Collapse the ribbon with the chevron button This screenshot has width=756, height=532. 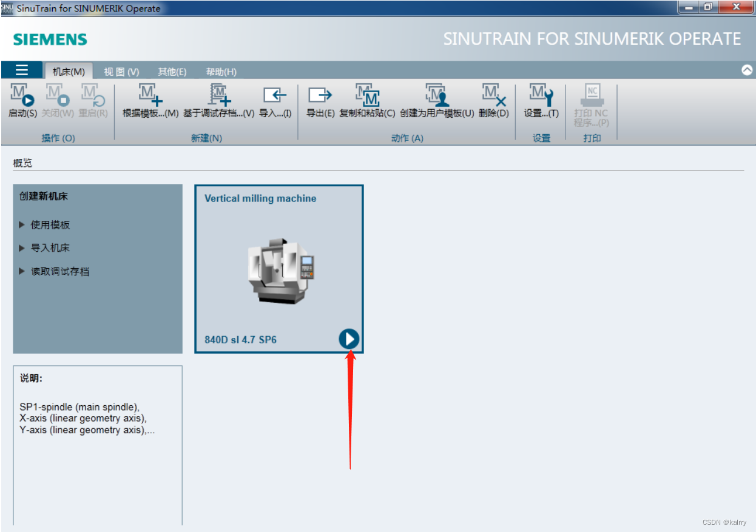[x=748, y=70]
